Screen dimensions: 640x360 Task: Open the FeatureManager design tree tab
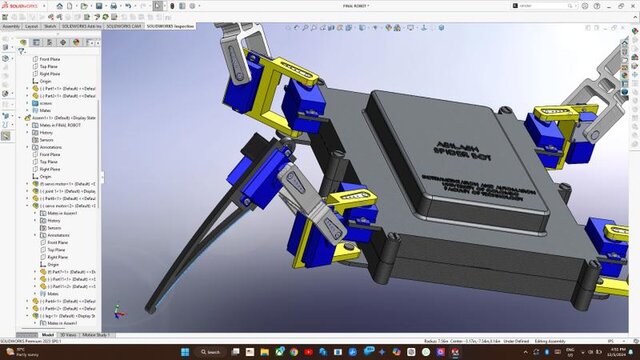tap(23, 42)
